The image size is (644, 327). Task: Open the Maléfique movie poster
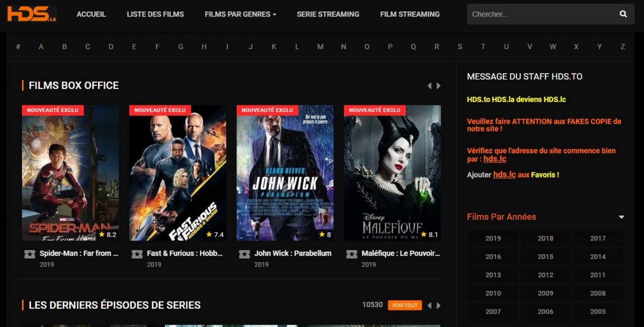(392, 173)
